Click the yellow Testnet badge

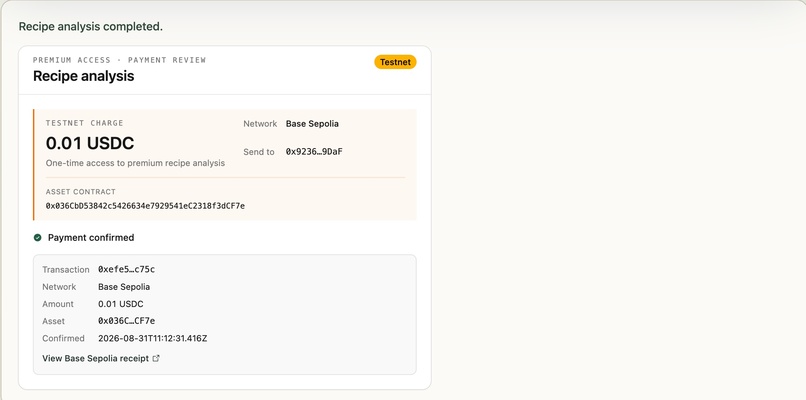(x=395, y=62)
